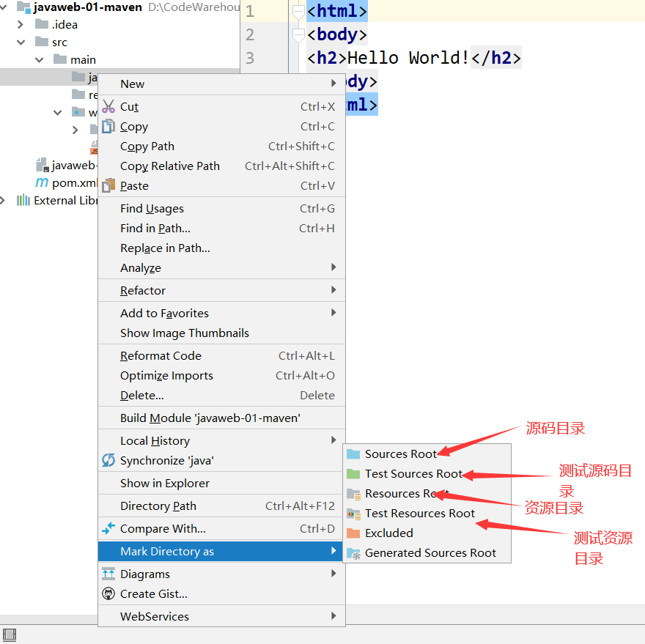
Task: Select Find in Path menu item
Action: 221,229
